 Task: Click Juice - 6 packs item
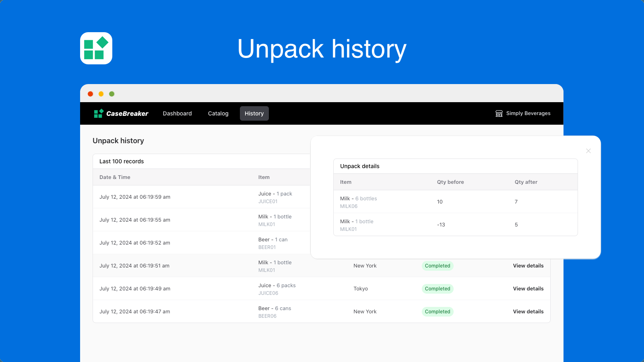point(277,286)
